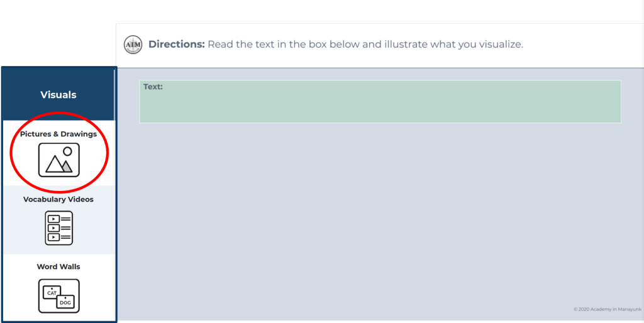Click the "Text:" label
Screen dimensions: 644x323
pyautogui.click(x=153, y=87)
